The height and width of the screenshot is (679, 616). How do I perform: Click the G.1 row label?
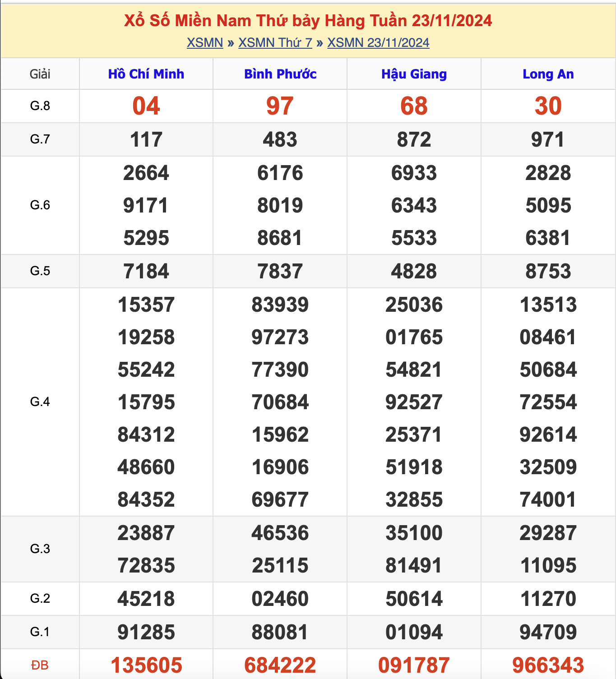click(40, 632)
